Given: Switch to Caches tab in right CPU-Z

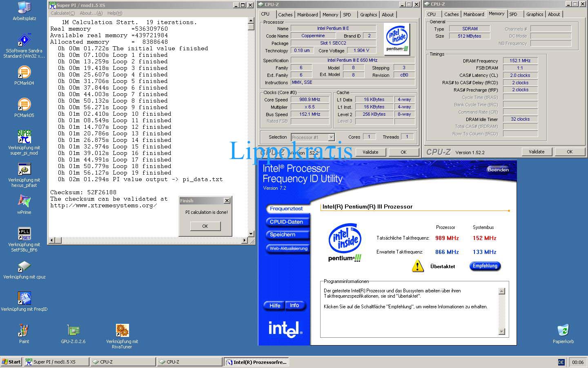Looking at the screenshot, I should pos(451,14).
